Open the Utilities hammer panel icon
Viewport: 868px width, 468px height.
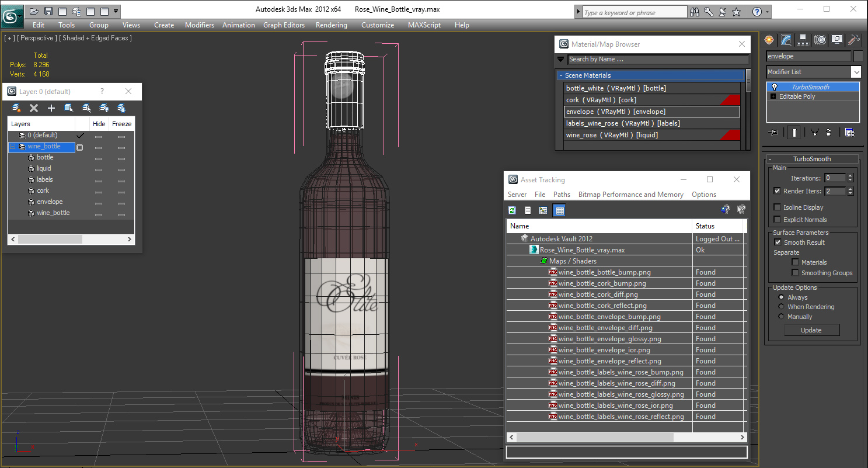pyautogui.click(x=854, y=40)
